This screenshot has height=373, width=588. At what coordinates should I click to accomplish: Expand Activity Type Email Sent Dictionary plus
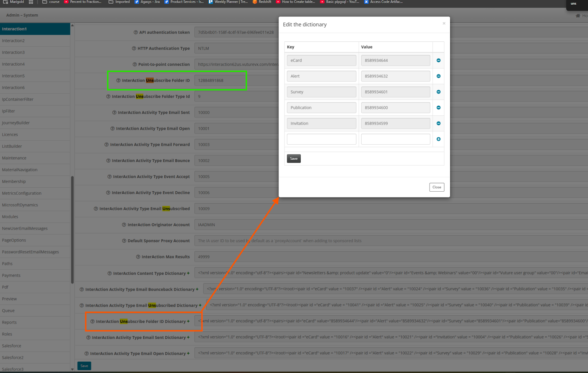tap(189, 337)
